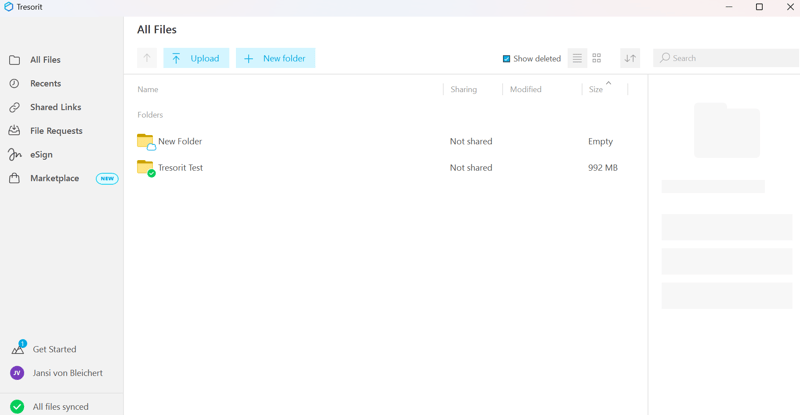Open Get Started guide
This screenshot has width=800, height=415.
click(55, 349)
